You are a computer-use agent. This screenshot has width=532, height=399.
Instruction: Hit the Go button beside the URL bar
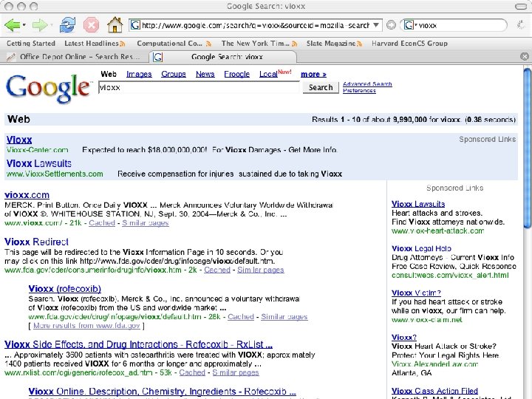pyautogui.click(x=391, y=25)
